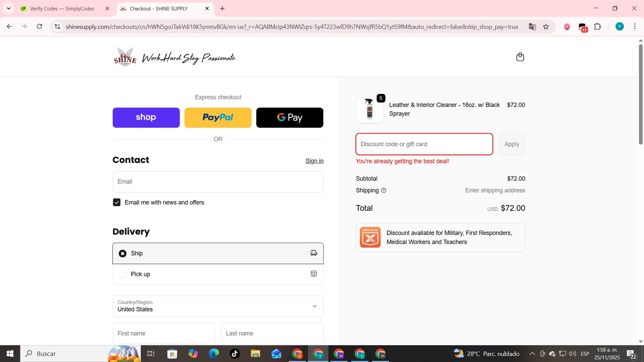Screen dimensions: 644x362
Task: Focus the First name field
Action: click(164, 333)
